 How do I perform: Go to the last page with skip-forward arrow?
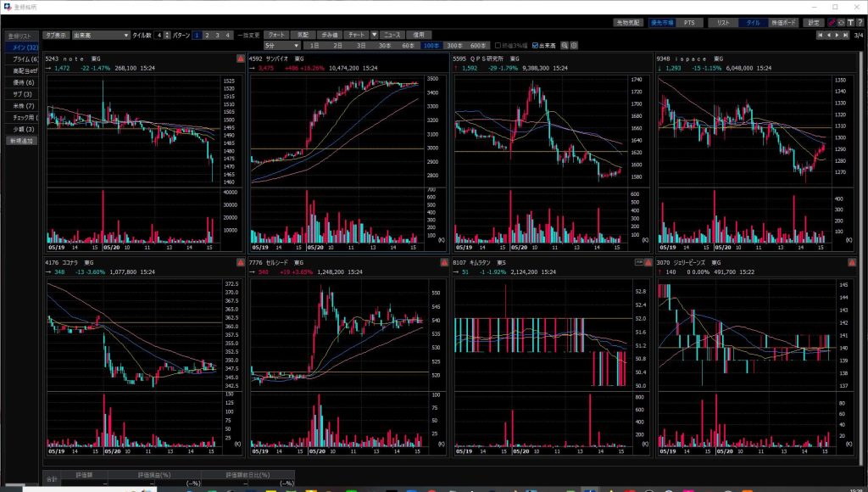tap(845, 35)
